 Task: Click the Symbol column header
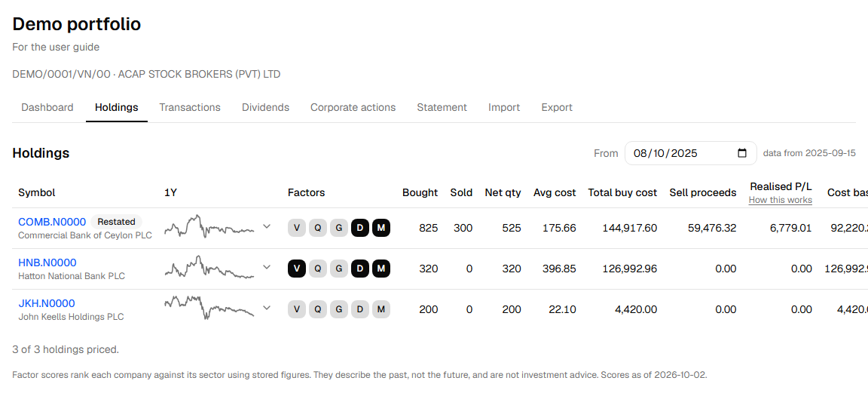click(36, 193)
